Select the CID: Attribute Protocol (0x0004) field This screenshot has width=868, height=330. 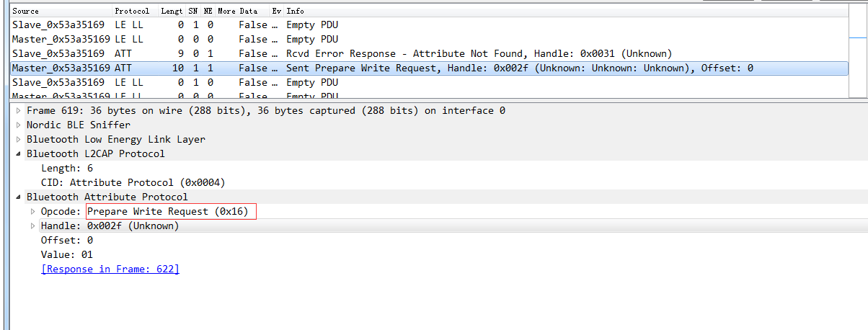(133, 183)
